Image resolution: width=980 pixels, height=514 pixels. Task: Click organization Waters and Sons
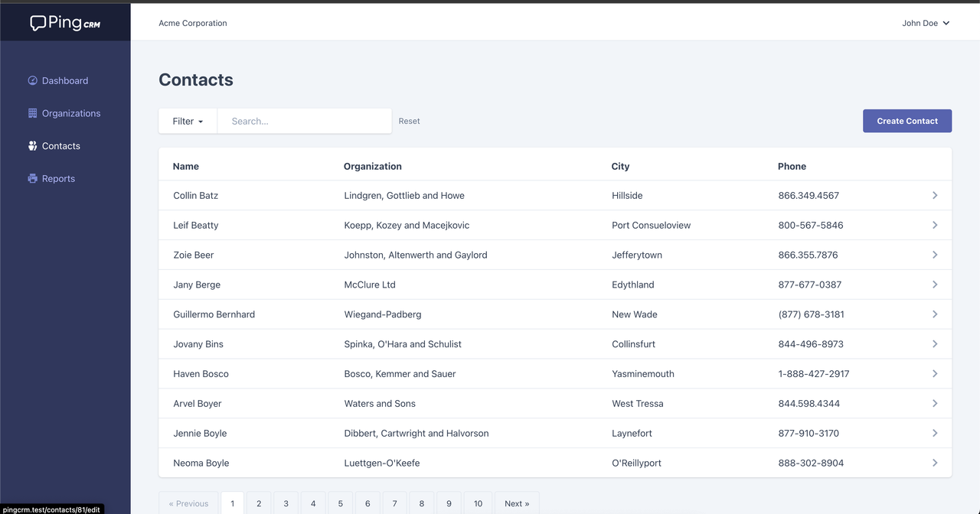pyautogui.click(x=380, y=404)
